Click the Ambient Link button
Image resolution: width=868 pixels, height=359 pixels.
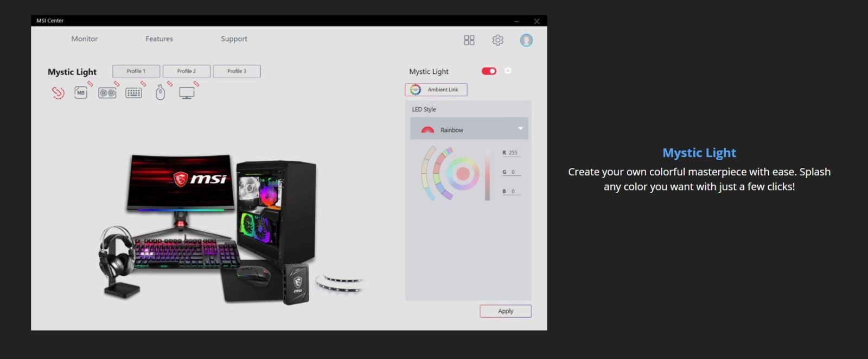click(x=436, y=90)
